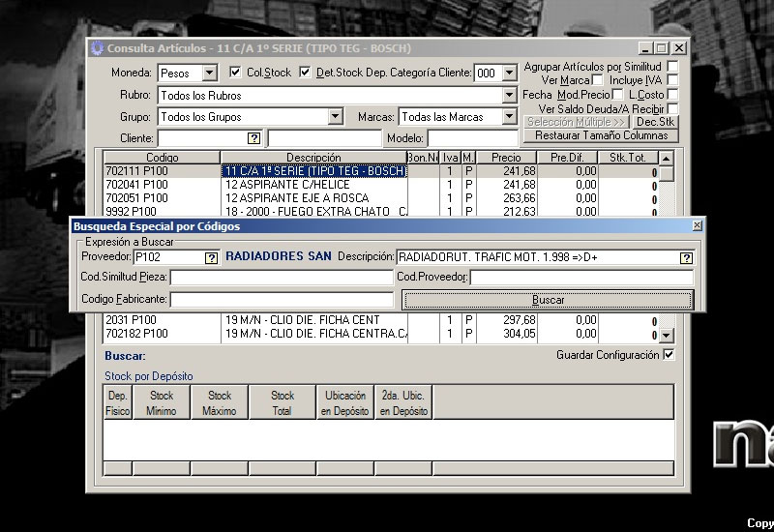Expand the Rubro dropdown list
This screenshot has width=774, height=532.
pos(509,96)
